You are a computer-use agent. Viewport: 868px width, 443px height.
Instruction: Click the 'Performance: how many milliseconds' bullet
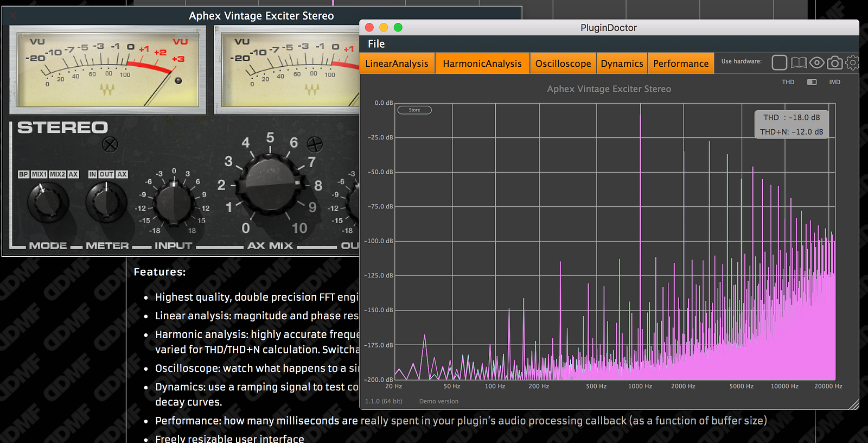461,421
